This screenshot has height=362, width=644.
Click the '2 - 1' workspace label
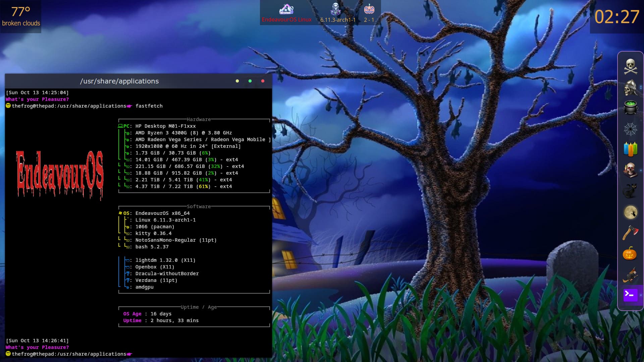(x=369, y=20)
